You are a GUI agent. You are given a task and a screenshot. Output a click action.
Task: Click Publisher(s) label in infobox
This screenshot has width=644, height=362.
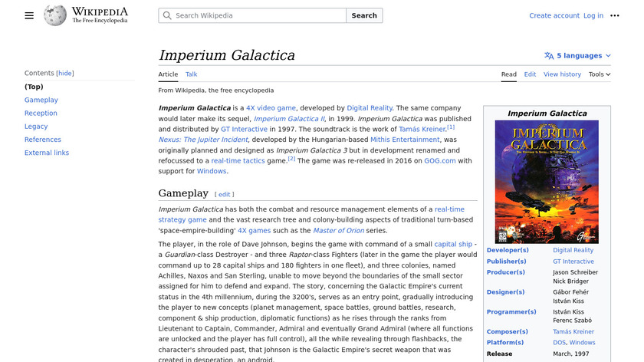click(x=507, y=262)
